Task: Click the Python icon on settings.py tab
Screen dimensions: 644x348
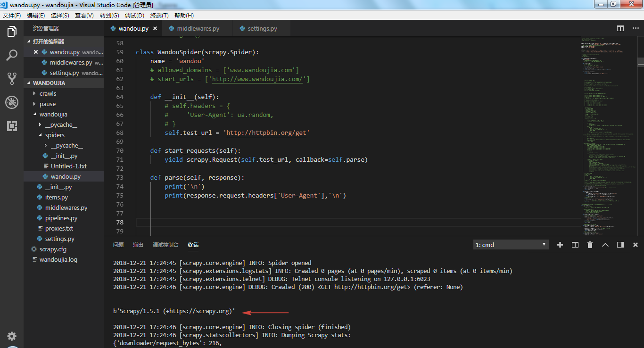Action: [x=242, y=28]
